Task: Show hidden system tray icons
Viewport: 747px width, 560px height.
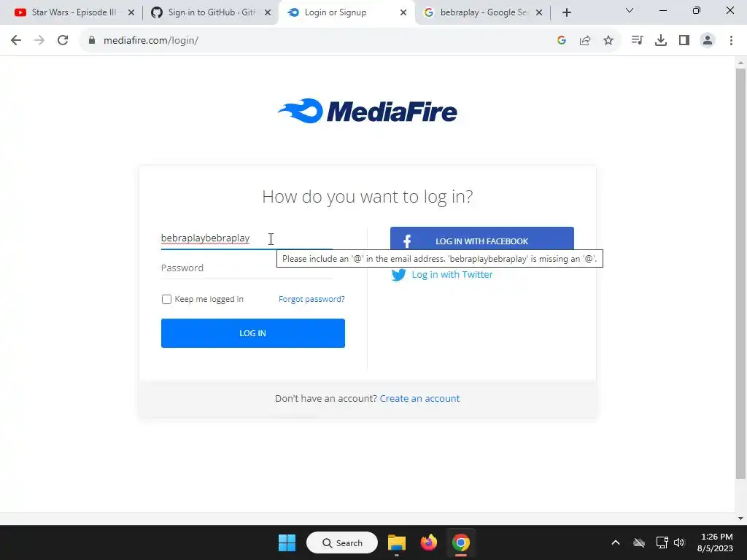Action: (x=616, y=542)
